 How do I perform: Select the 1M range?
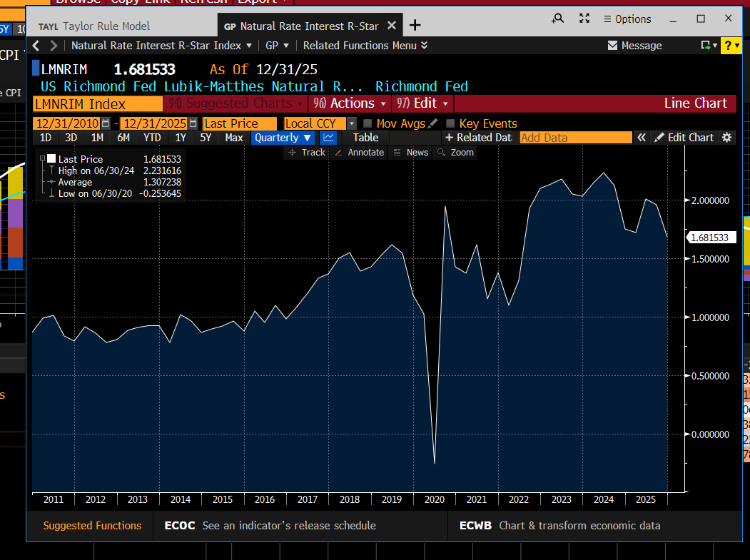(x=97, y=138)
